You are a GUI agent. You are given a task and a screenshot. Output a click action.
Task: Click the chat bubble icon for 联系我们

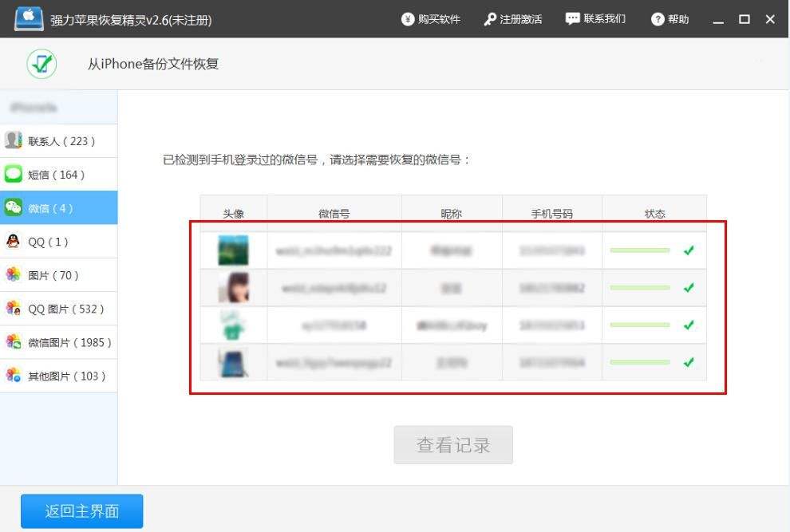pos(572,19)
